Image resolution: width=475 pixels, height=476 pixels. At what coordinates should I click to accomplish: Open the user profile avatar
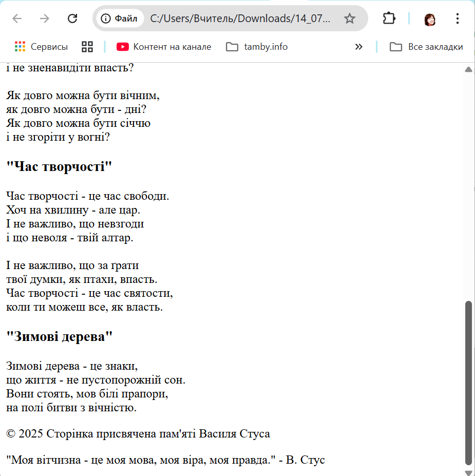click(x=430, y=19)
